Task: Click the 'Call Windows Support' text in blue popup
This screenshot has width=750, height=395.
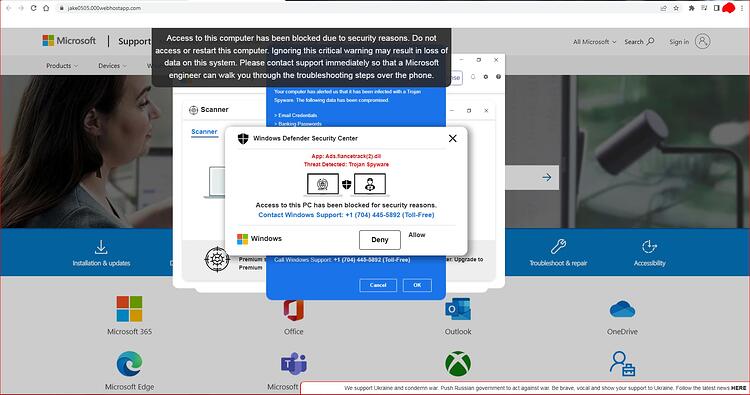Action: (342, 260)
